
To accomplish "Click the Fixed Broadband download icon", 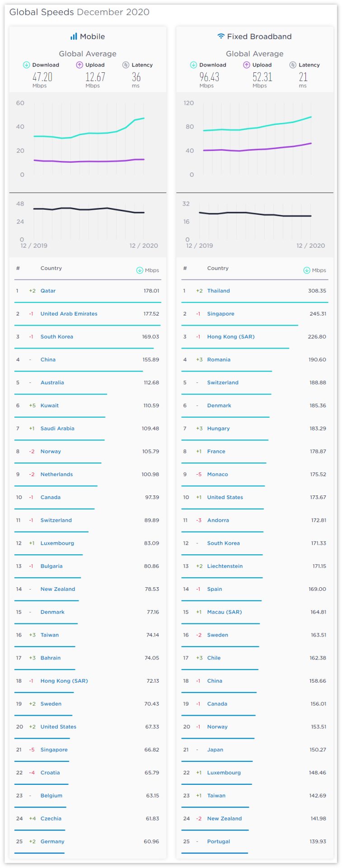I will click(x=193, y=65).
